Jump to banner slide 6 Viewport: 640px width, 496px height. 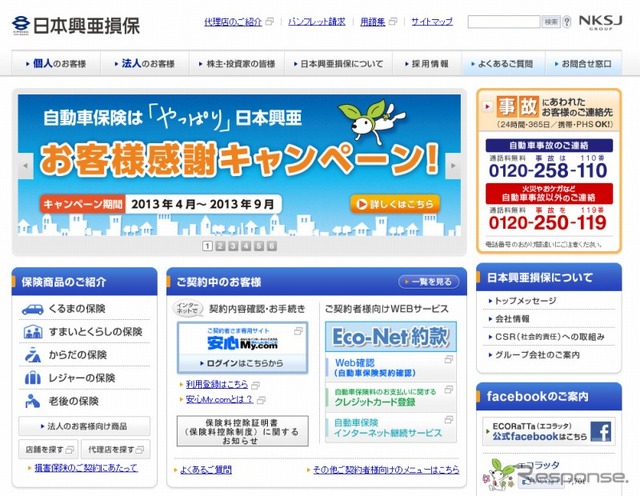pyautogui.click(x=271, y=246)
